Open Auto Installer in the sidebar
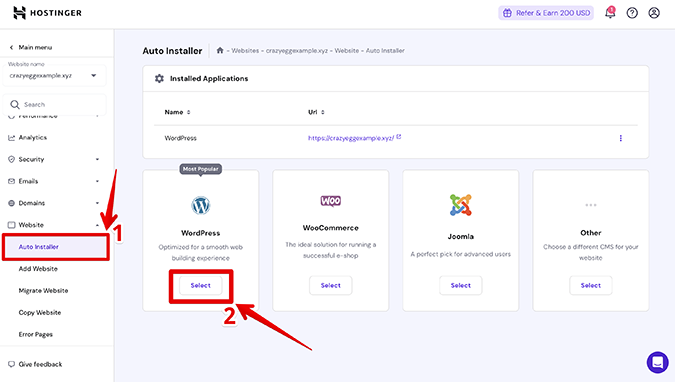 [x=38, y=247]
